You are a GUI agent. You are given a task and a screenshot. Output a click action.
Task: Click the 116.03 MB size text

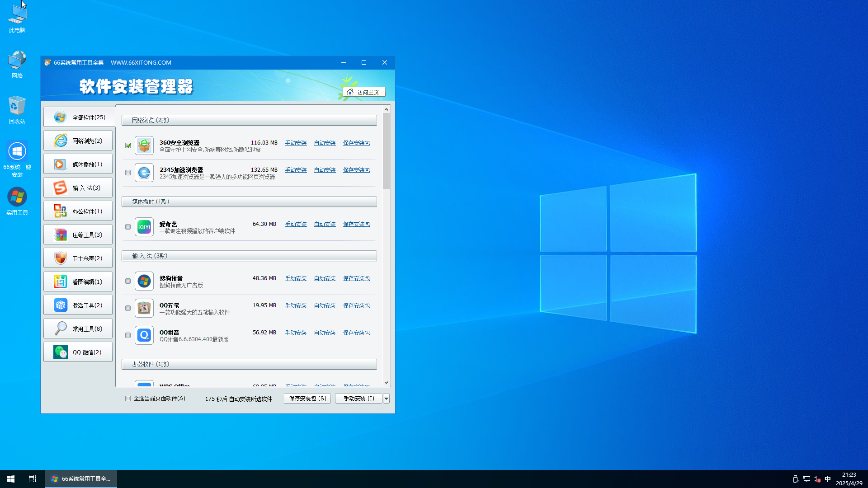pos(264,143)
